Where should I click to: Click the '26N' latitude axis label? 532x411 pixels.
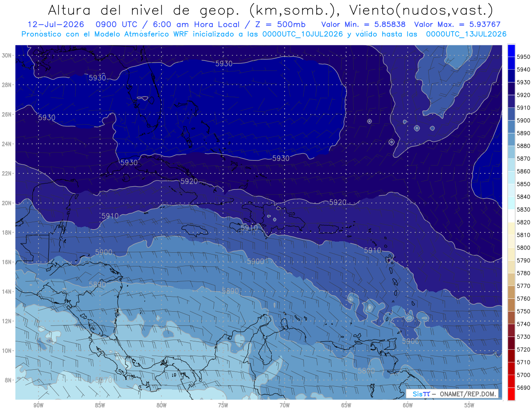click(7, 114)
